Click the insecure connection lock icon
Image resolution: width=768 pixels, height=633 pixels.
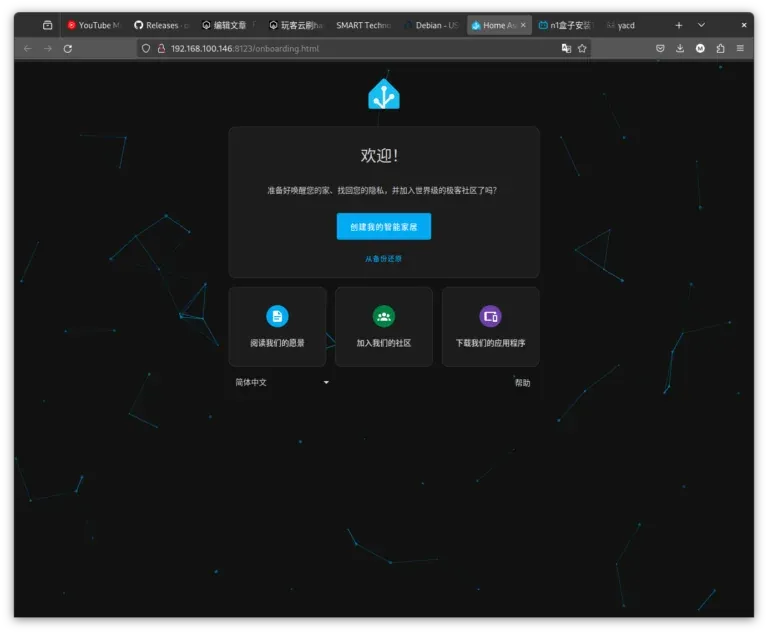(x=161, y=49)
